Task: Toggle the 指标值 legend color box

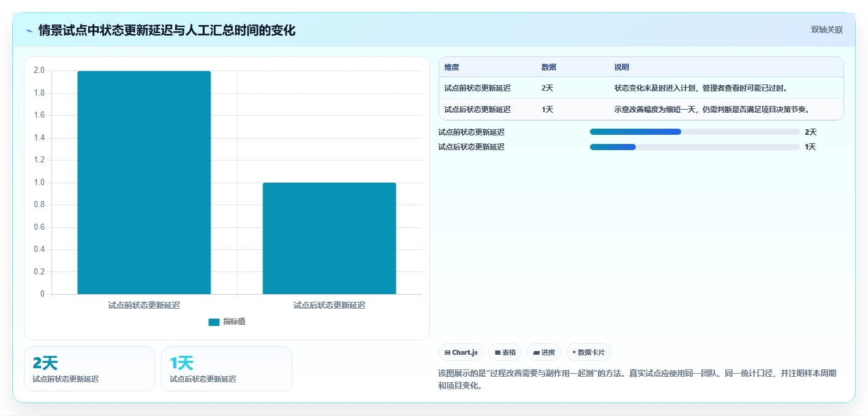Action: click(214, 322)
